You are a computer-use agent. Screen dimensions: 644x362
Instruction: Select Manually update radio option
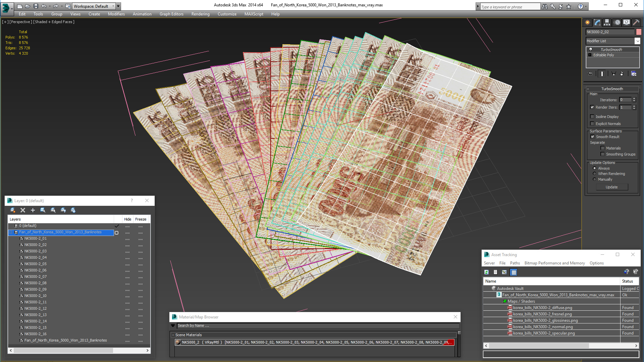[x=595, y=179]
